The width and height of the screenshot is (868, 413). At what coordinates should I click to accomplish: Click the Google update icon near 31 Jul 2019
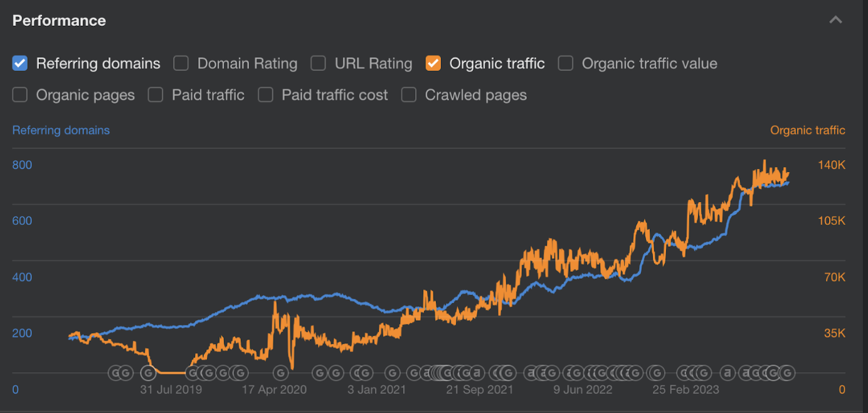tap(148, 372)
